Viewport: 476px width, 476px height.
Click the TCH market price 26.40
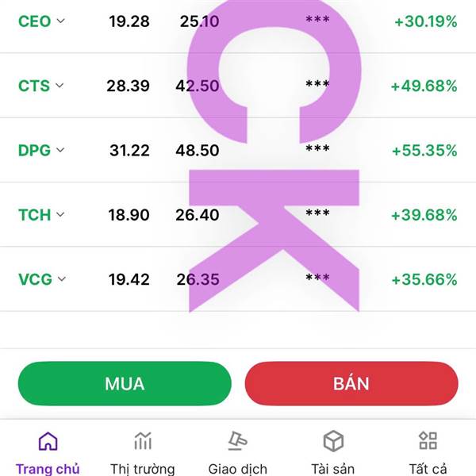coord(198,215)
